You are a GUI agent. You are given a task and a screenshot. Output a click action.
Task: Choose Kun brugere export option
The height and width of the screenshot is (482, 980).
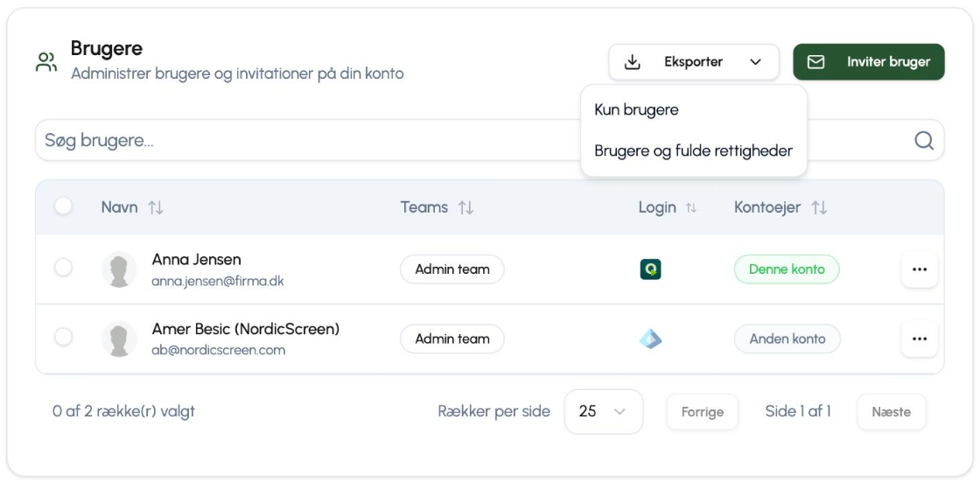636,110
